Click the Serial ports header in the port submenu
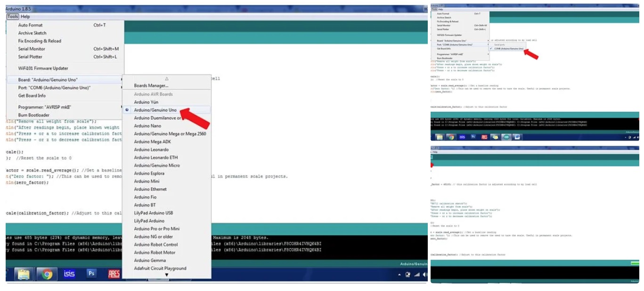Viewport: 644px width, 291px height. (x=499, y=45)
